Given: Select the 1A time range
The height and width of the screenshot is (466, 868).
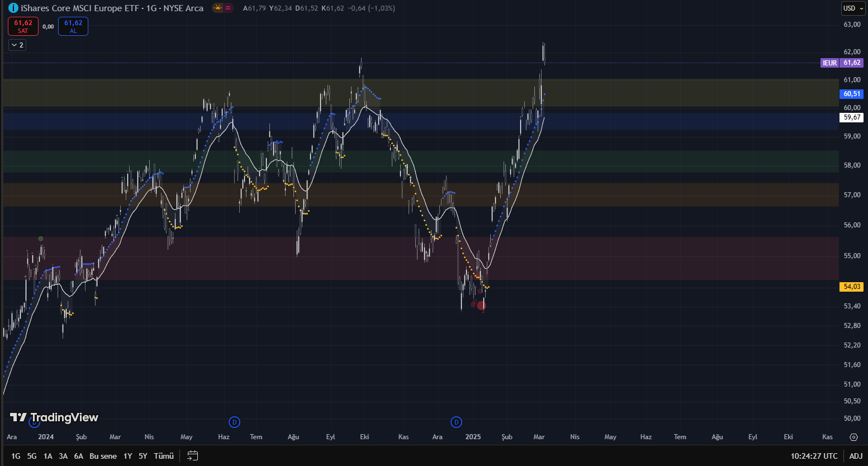Looking at the screenshot, I should tap(48, 456).
